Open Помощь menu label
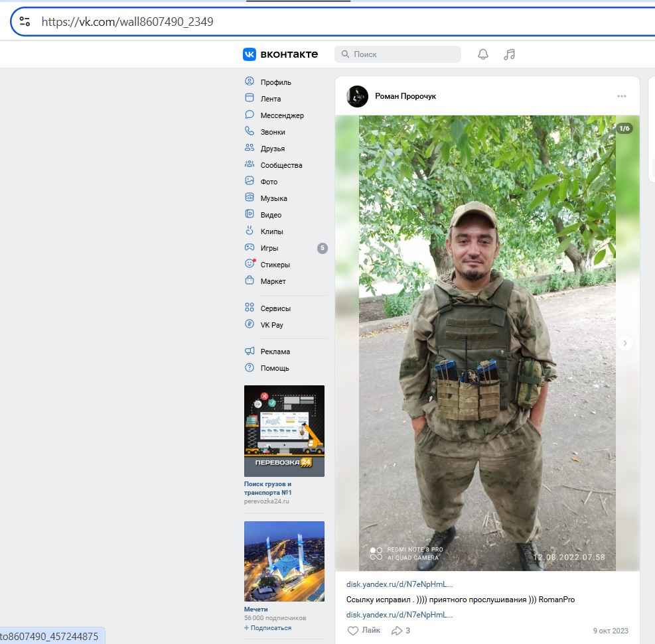The height and width of the screenshot is (644, 655). click(275, 369)
